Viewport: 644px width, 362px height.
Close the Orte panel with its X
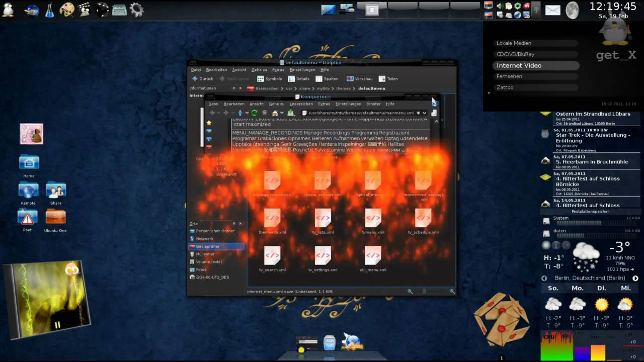(240, 223)
